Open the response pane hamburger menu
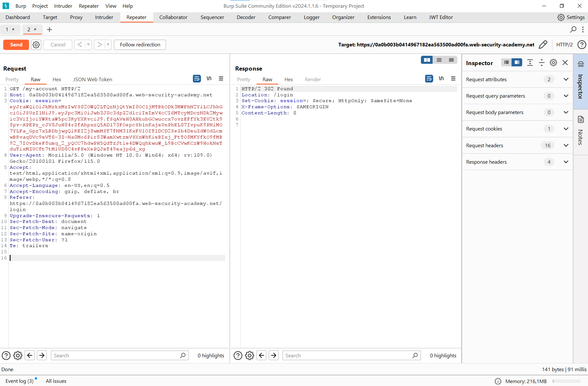The height and width of the screenshot is (386, 588). pyautogui.click(x=453, y=78)
